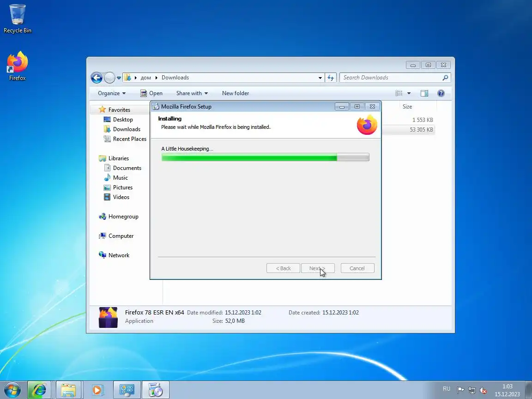The image size is (532, 399).
Task: Minimize the Mozilla Firefox Setup window
Action: tap(342, 107)
